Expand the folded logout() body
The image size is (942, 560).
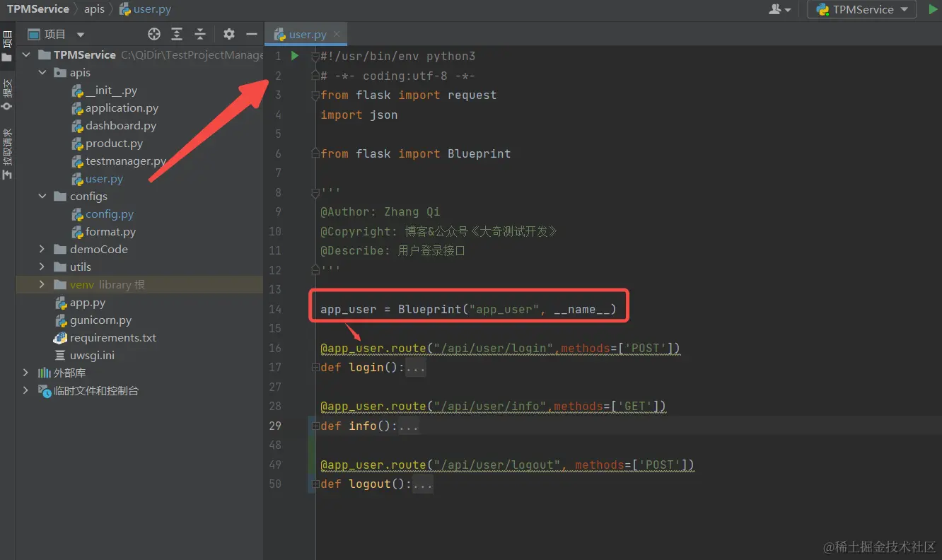[x=422, y=484]
